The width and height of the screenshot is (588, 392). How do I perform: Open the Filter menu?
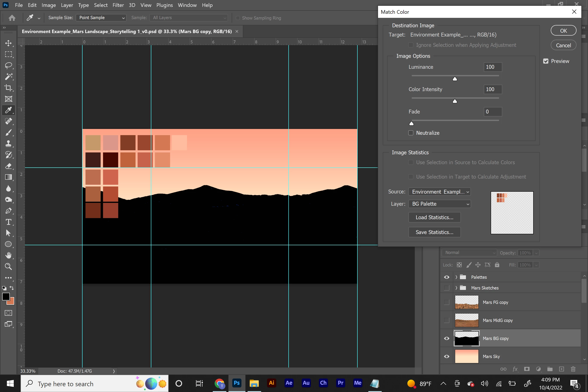tap(118, 5)
